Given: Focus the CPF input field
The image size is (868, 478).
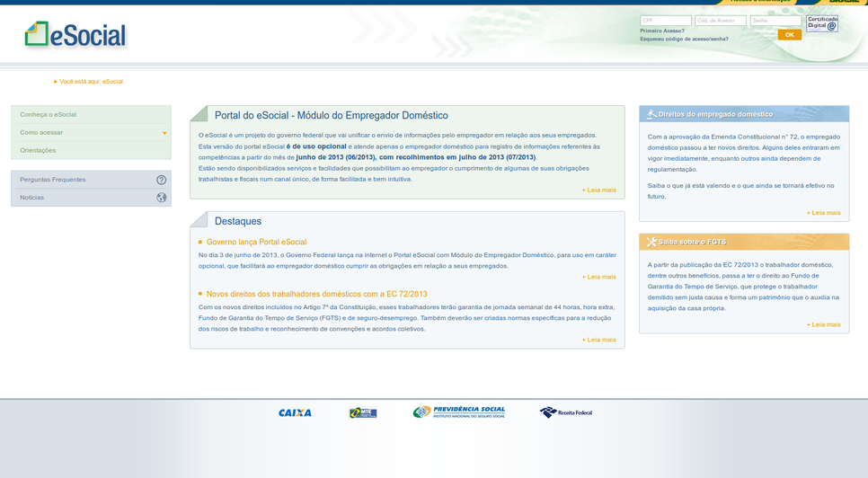Looking at the screenshot, I should [666, 21].
